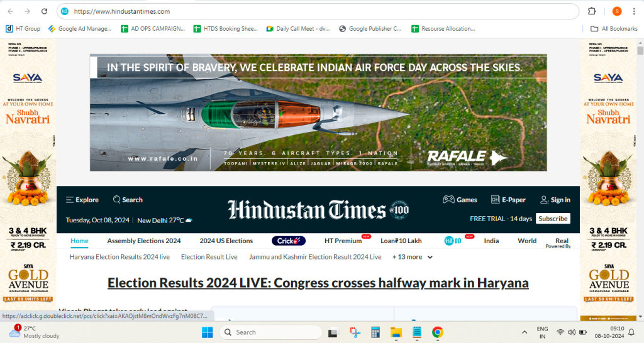Screen dimensions: 644x343
Task: Expand the + 13 more topics dropdown
Action: pos(412,257)
